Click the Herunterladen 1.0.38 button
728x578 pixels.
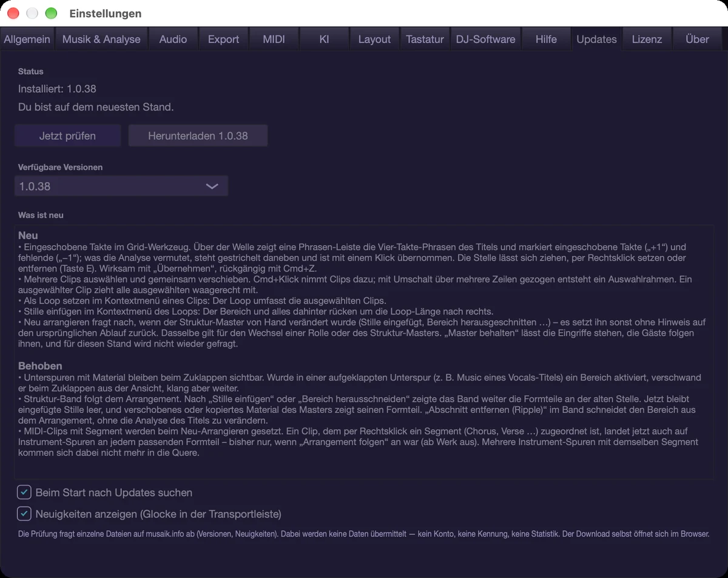[x=198, y=136]
